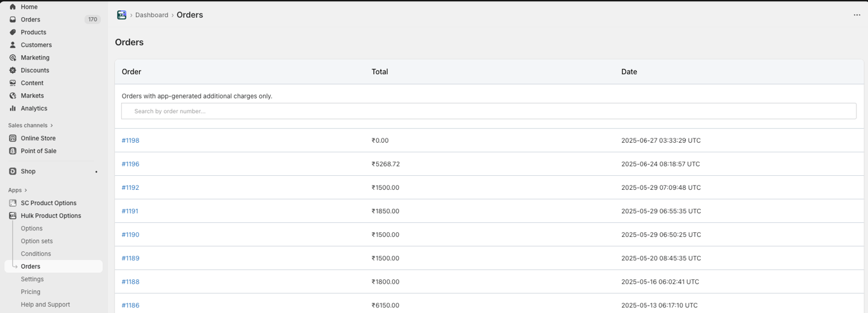Image resolution: width=868 pixels, height=313 pixels.
Task: Click the Point of Sale icon
Action: 13,151
